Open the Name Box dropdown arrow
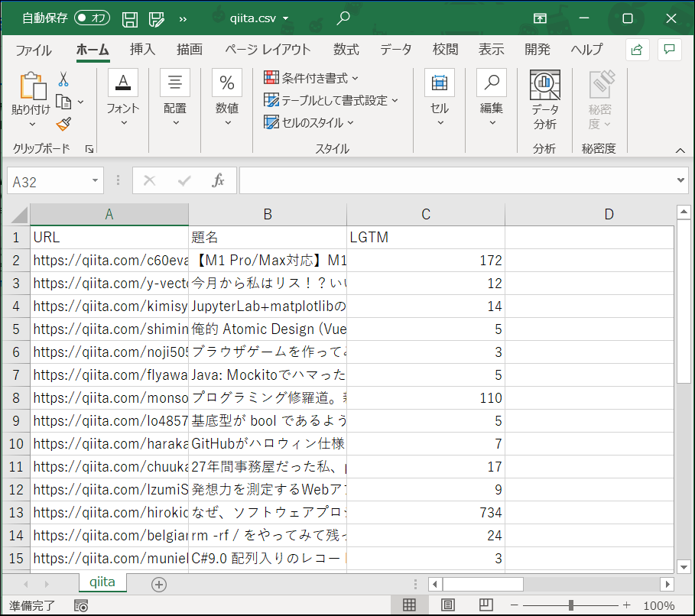 click(x=95, y=181)
